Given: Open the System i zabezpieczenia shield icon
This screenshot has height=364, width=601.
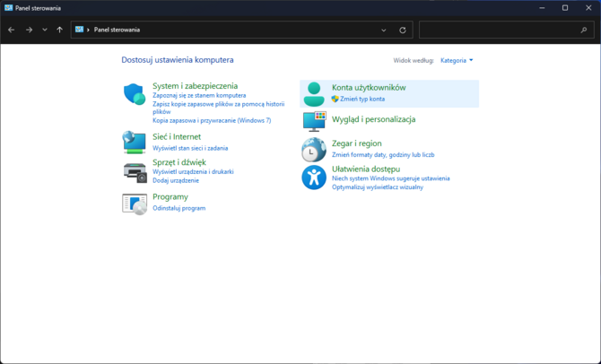Looking at the screenshot, I should coord(135,94).
